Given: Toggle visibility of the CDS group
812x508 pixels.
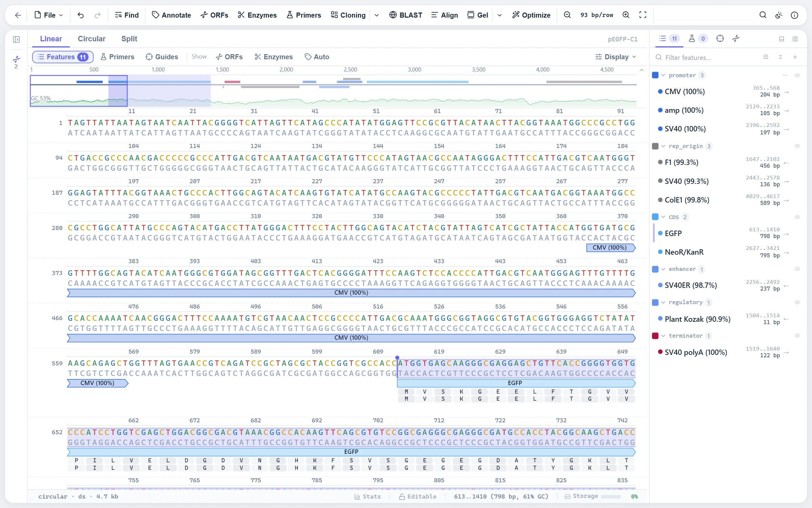Looking at the screenshot, I should pyautogui.click(x=797, y=217).
